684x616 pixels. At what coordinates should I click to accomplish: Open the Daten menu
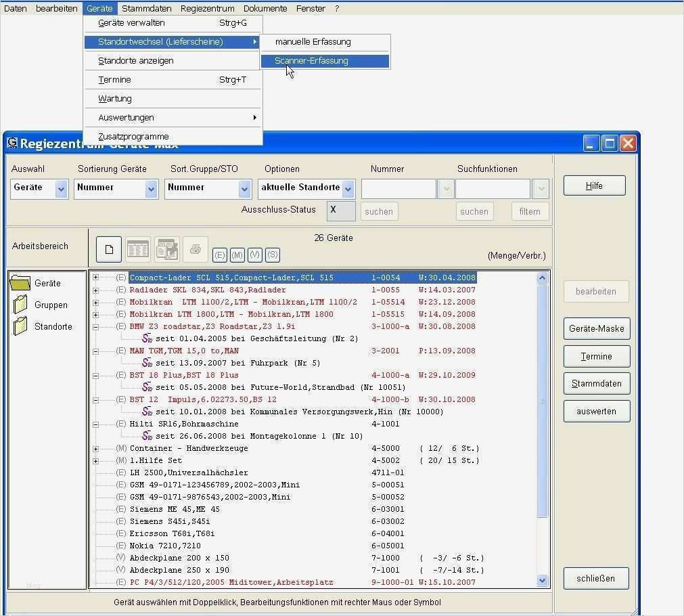tap(16, 8)
